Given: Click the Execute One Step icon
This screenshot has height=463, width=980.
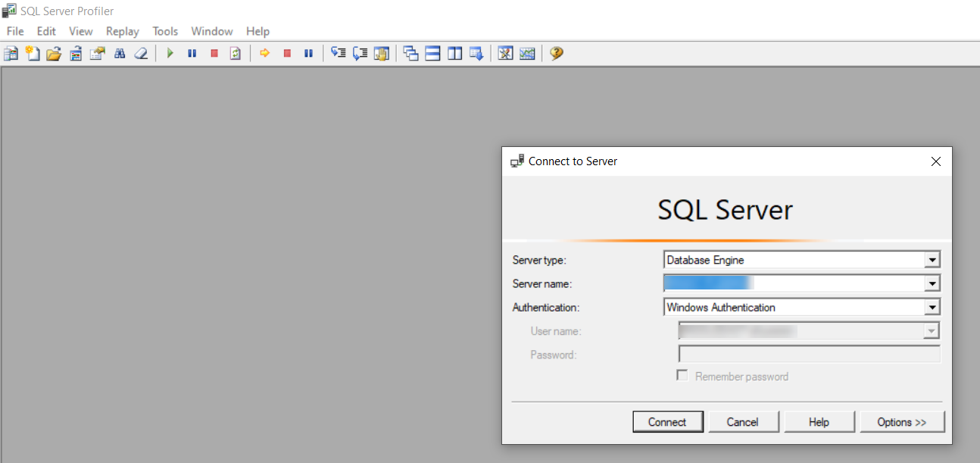Looking at the screenshot, I should coord(338,54).
